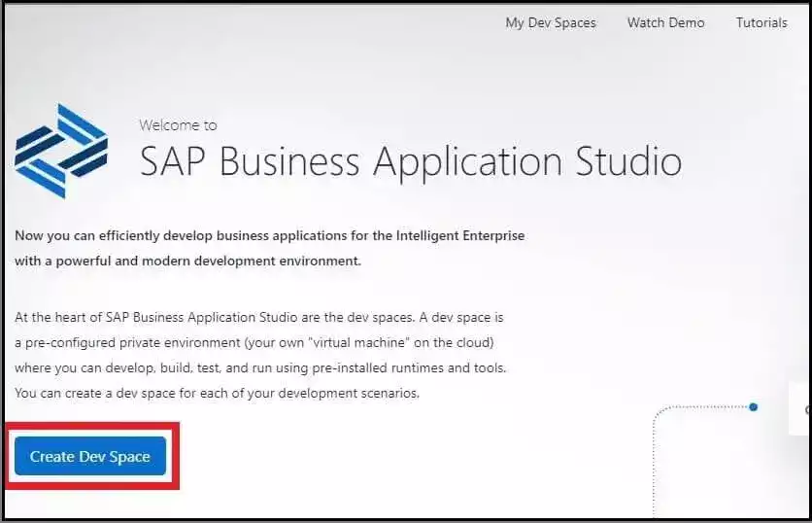Click line starting "At the heart of SAP"
Image resolution: width=812 pixels, height=523 pixels.
click(259, 317)
